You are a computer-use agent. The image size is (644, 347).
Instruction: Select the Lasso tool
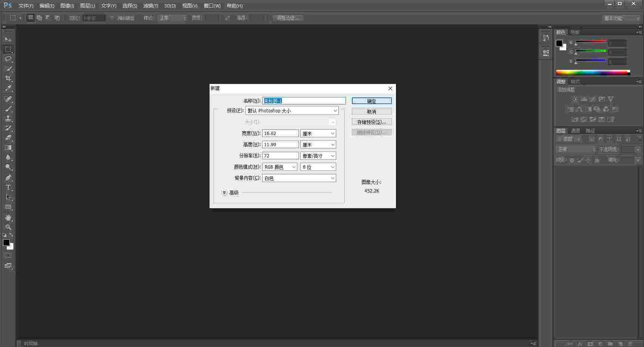click(x=8, y=59)
